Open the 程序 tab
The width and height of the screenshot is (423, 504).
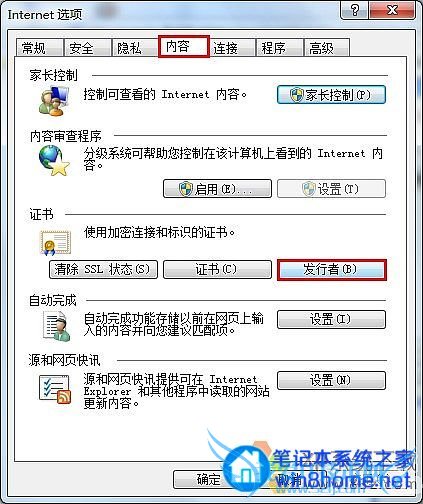280,48
